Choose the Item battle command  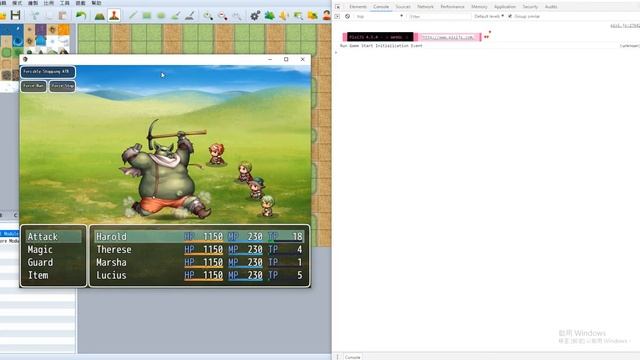pos(53,276)
